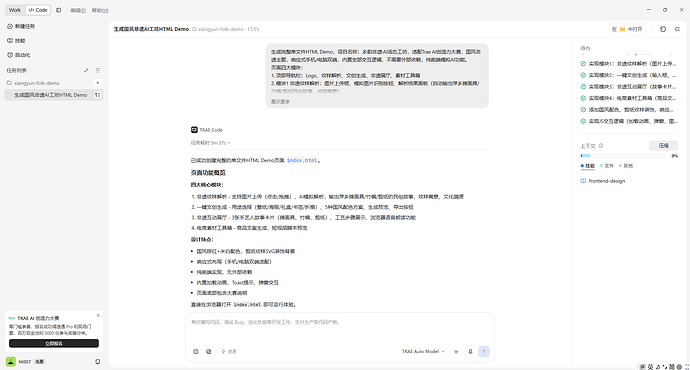
Task: Open the 自动化 section in sidebar
Action: pos(19,55)
